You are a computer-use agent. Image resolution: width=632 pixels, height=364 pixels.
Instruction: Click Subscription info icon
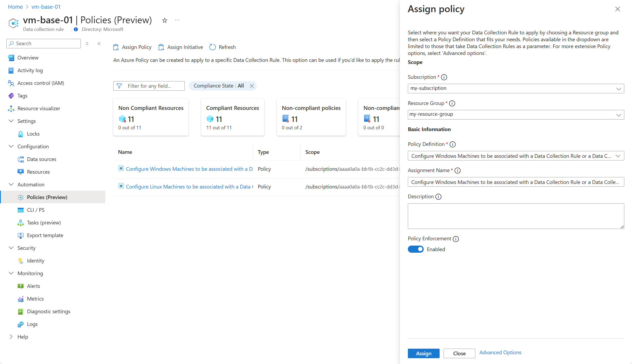(444, 77)
